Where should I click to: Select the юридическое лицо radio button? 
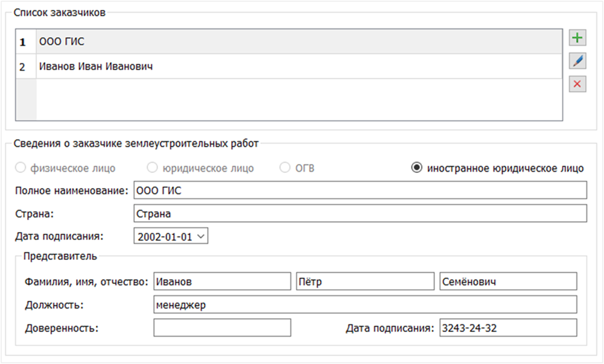pos(152,168)
